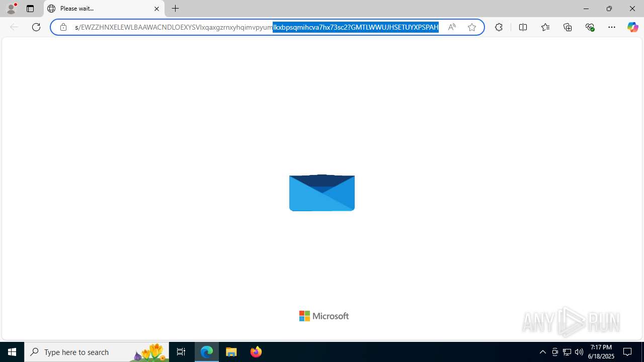Open the Favorites list icon

[545, 27]
